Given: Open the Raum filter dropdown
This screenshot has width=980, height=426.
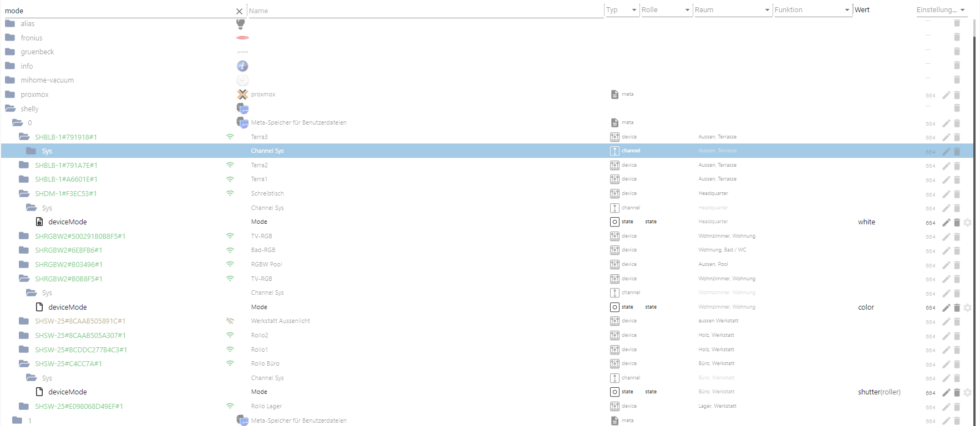Looking at the screenshot, I should tap(732, 10).
